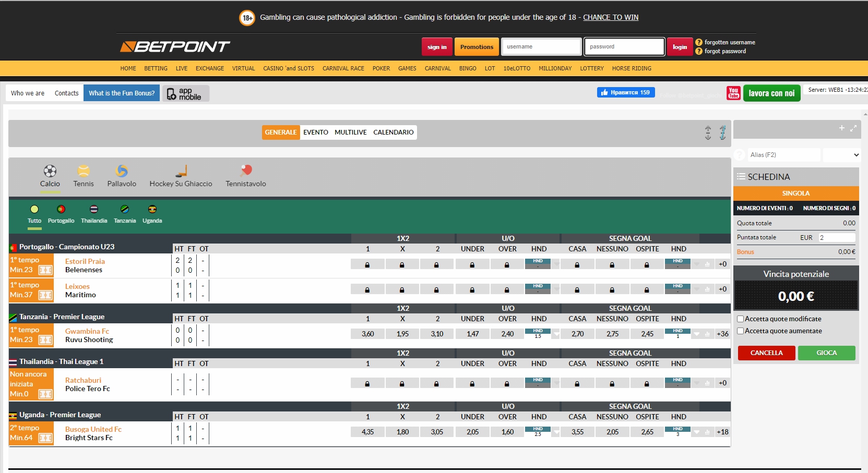Viewport: 868px width, 473px height.
Task: Filter by Portogallo flag icon
Action: [61, 209]
